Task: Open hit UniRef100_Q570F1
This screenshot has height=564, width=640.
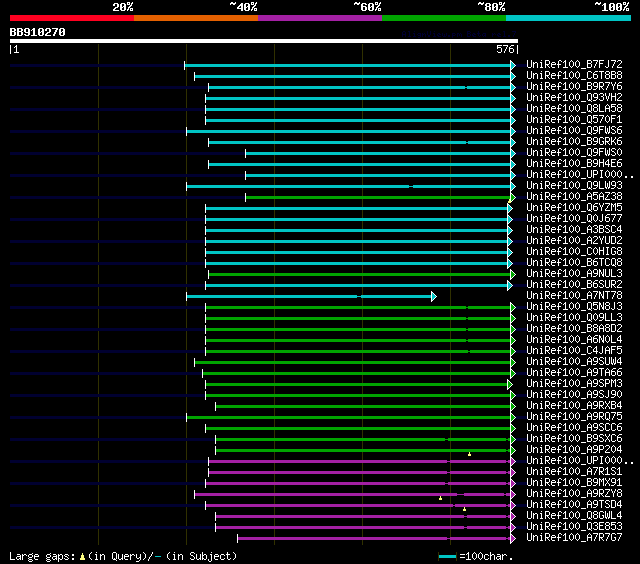Action: pos(574,120)
